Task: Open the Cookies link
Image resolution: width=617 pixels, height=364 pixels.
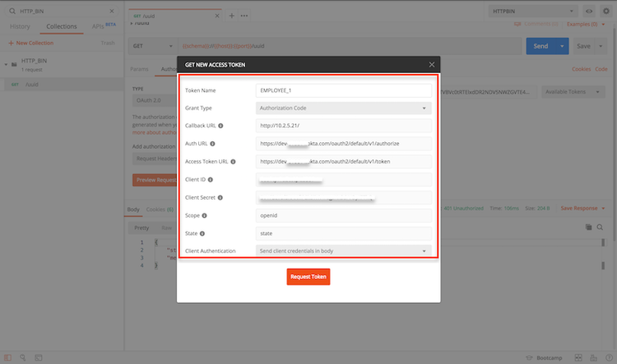Action: 581,69
